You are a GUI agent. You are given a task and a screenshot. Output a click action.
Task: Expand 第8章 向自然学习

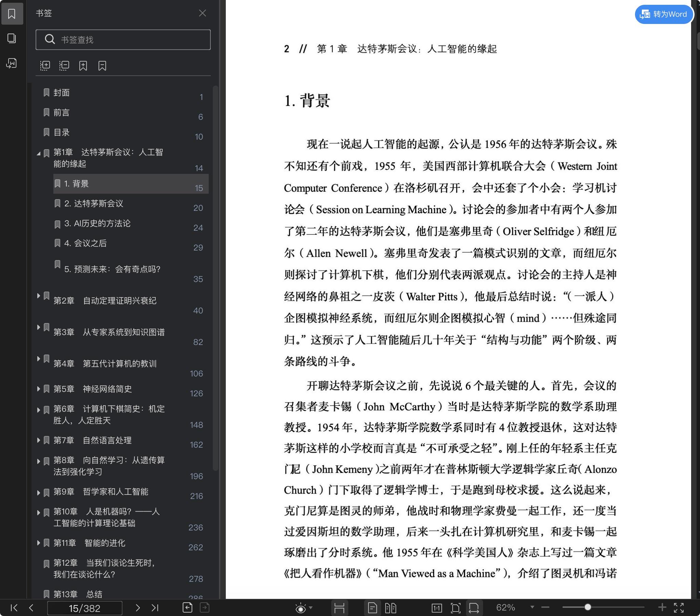click(38, 461)
